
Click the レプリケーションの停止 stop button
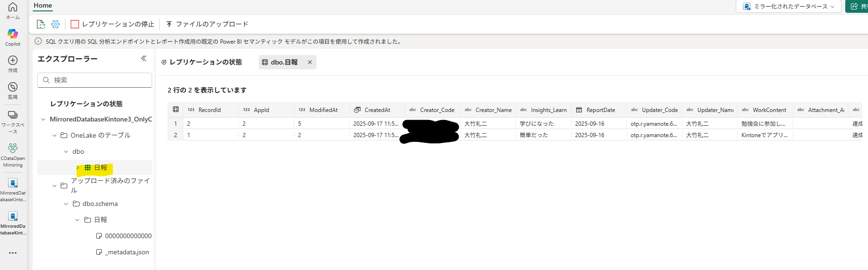click(112, 24)
